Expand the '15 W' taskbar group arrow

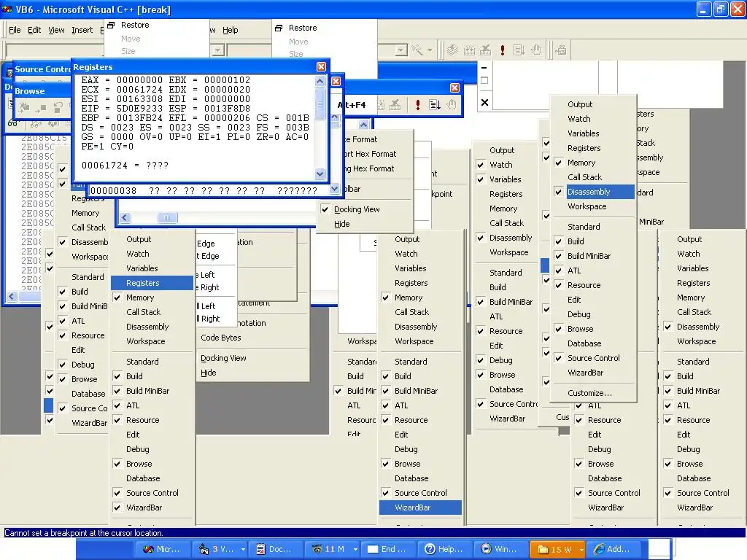(581, 549)
